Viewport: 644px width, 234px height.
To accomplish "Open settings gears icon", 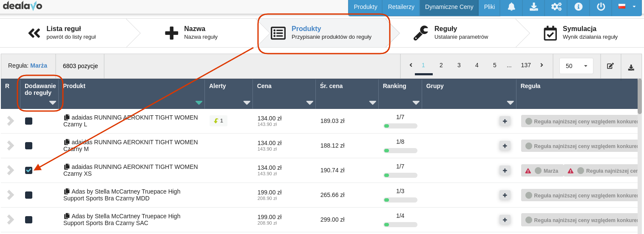I will coord(556,7).
